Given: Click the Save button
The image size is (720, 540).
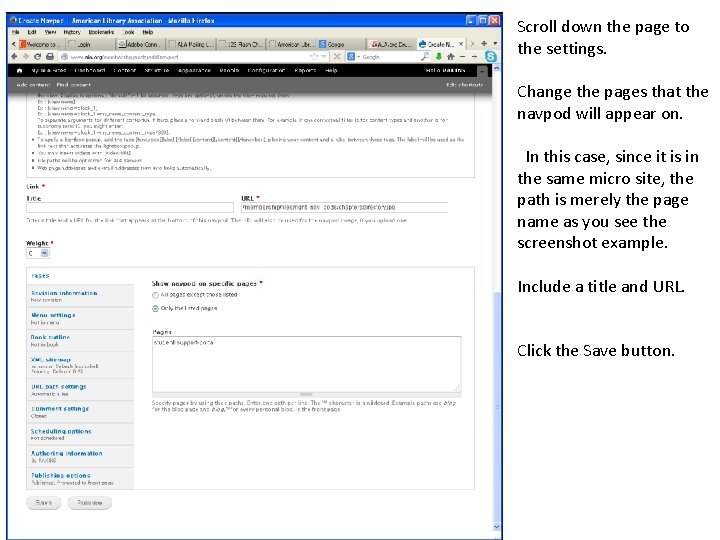Looking at the screenshot, I should tap(44, 503).
